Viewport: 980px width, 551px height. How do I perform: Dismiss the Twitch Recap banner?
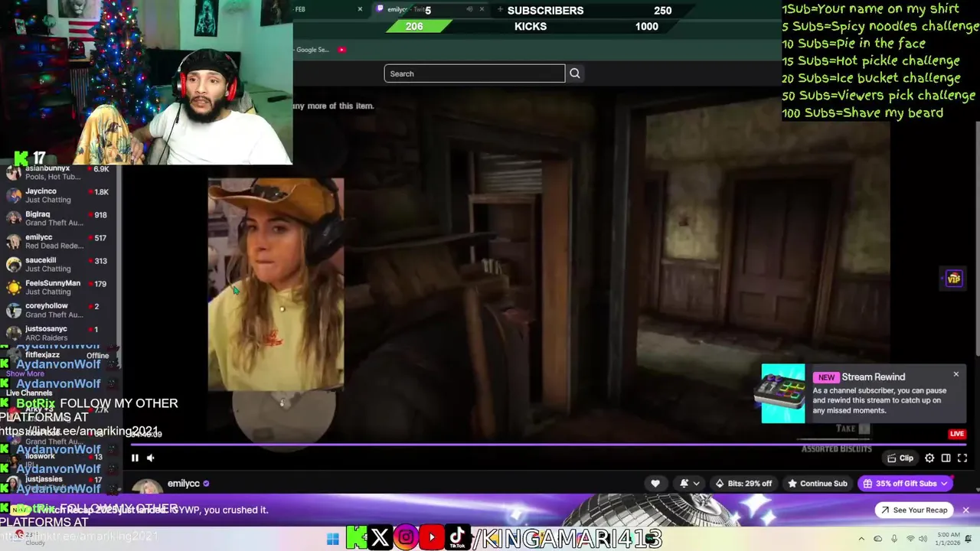pos(965,510)
